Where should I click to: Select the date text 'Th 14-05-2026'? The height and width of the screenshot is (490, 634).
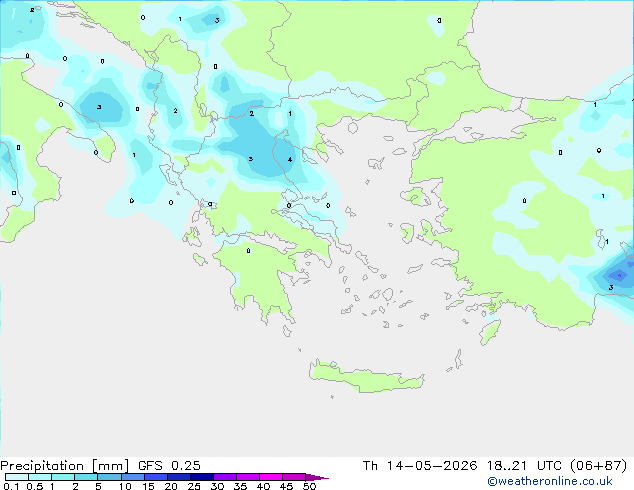tap(420, 466)
